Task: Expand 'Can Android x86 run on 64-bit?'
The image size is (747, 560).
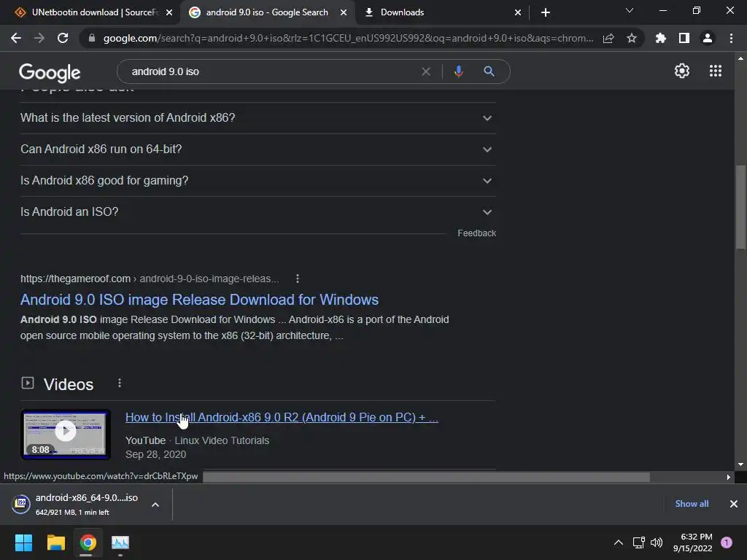Action: point(258,149)
